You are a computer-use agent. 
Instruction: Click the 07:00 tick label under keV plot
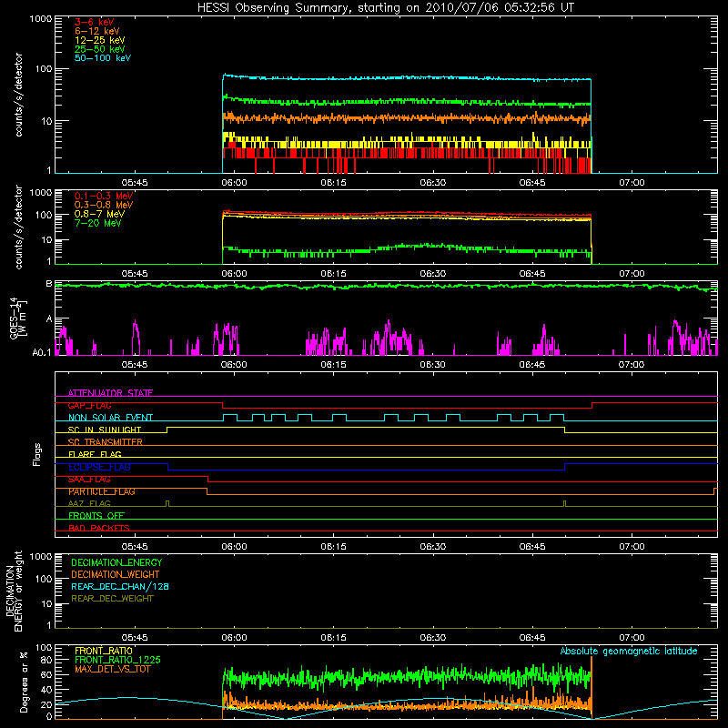point(632,183)
